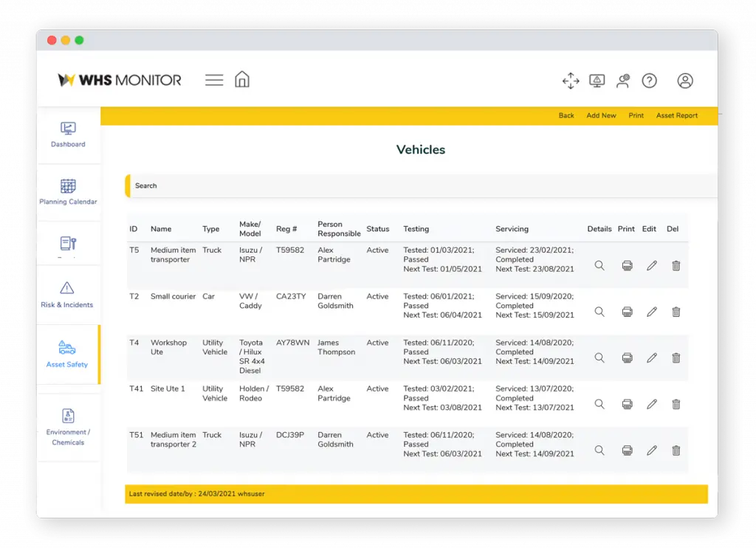Viewport: 756px width, 548px height.
Task: Print the Small courier vehicle record
Action: click(627, 312)
